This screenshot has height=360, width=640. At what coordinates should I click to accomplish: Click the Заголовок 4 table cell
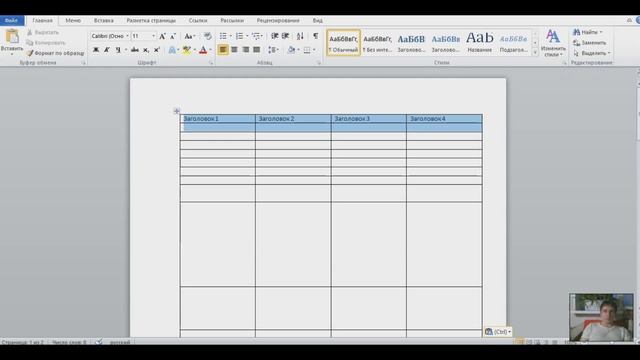pyautogui.click(x=444, y=119)
